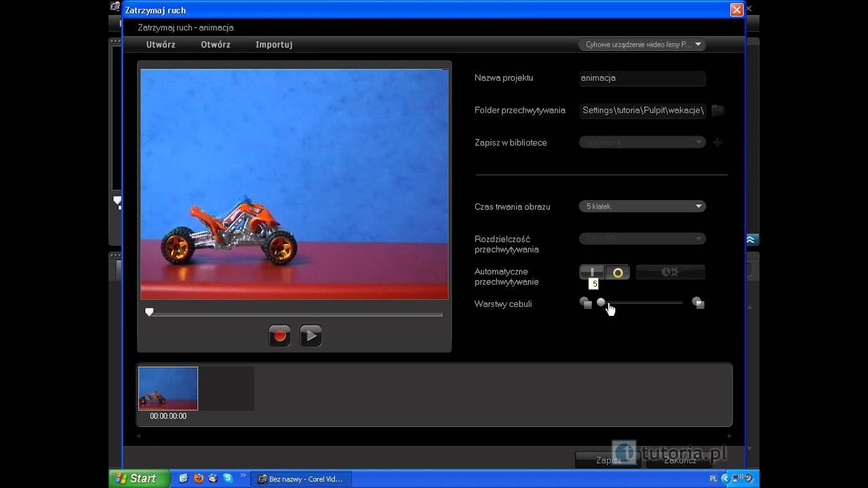This screenshot has height=488, width=868.
Task: Open the video device dropdown Cyfrowe urządzenie
Action: pos(642,45)
